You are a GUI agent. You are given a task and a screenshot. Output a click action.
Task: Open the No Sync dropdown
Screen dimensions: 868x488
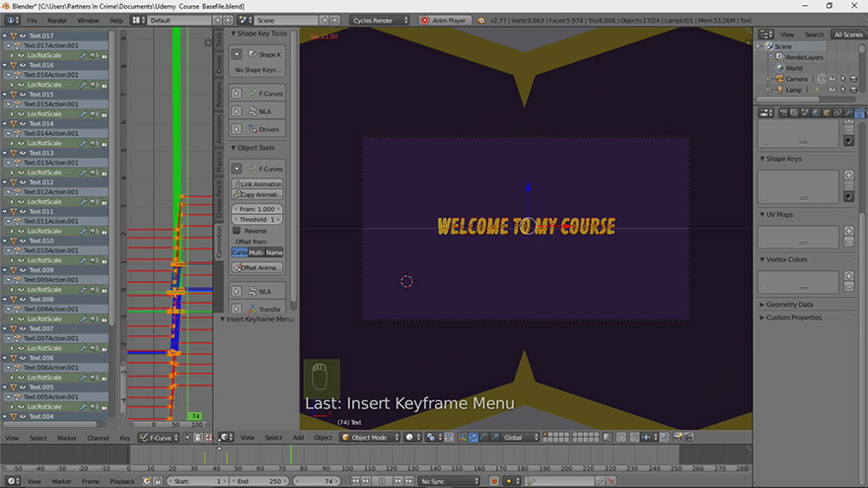(x=449, y=481)
